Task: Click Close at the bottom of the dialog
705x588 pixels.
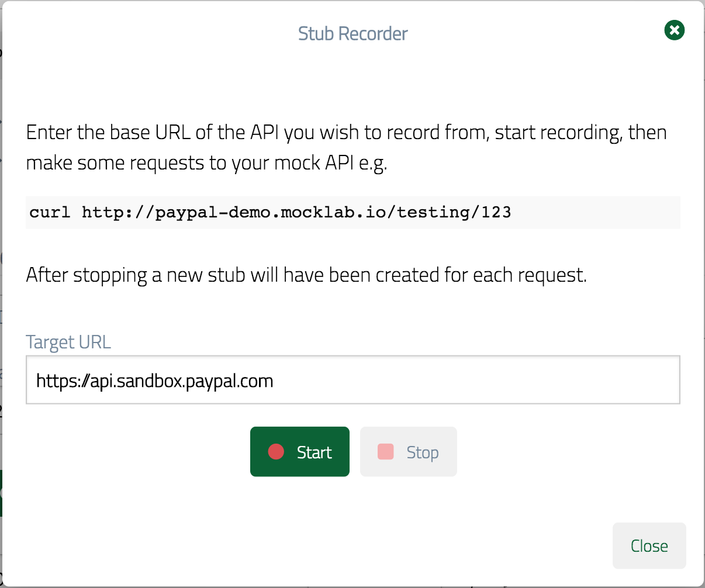Action: [649, 545]
